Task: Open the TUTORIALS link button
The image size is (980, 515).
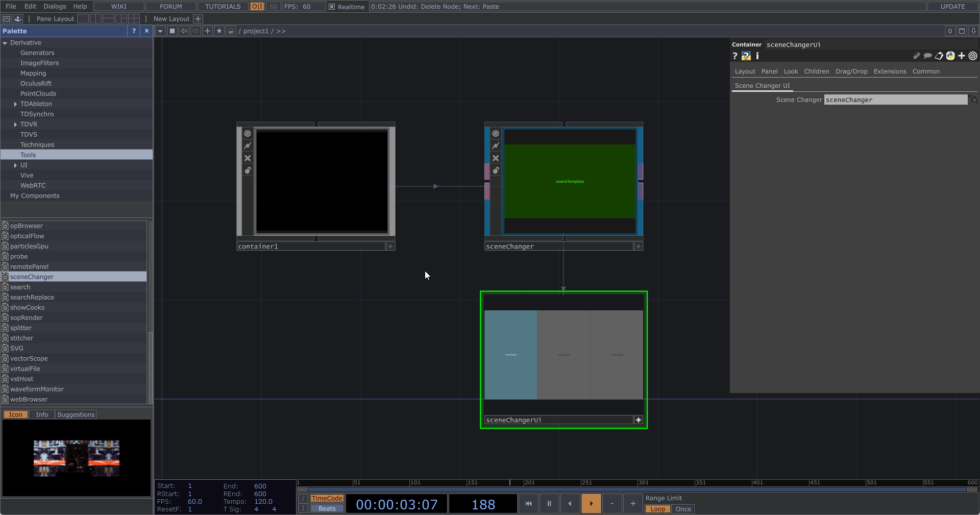Action: tap(223, 7)
